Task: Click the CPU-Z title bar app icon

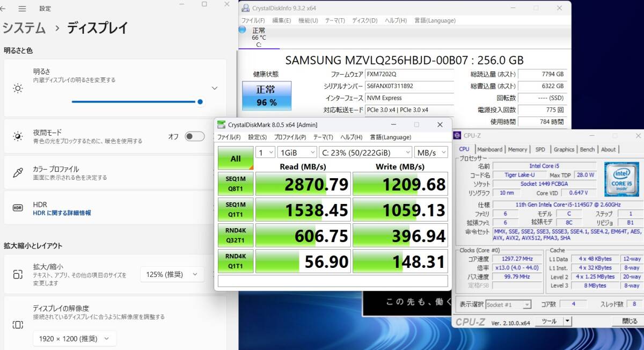Action: [457, 135]
